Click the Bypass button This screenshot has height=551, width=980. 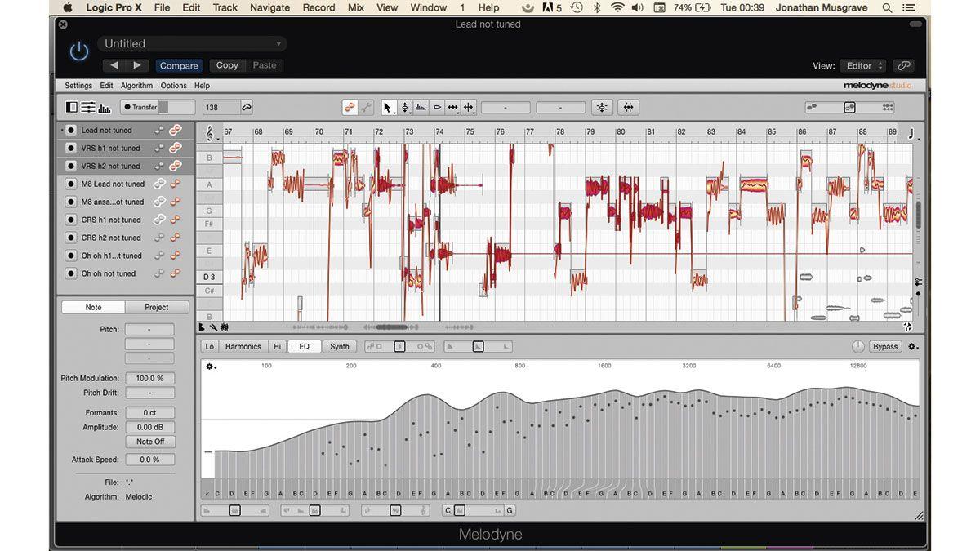coord(885,347)
